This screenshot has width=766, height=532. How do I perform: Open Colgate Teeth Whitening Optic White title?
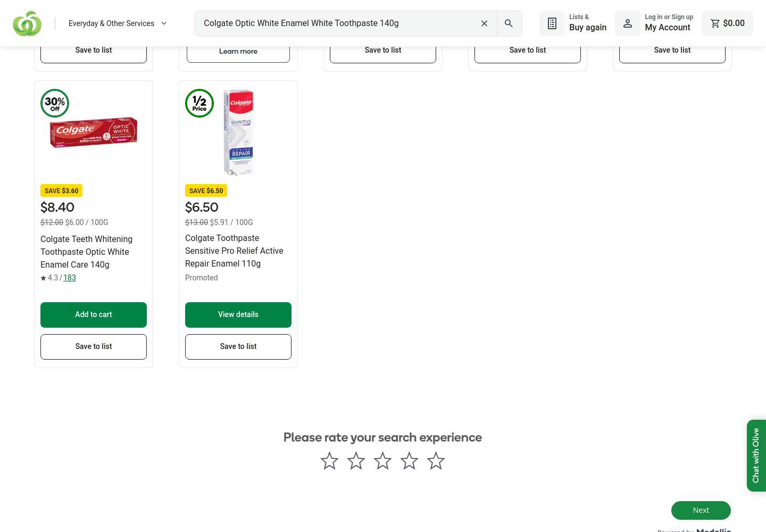[87, 252]
